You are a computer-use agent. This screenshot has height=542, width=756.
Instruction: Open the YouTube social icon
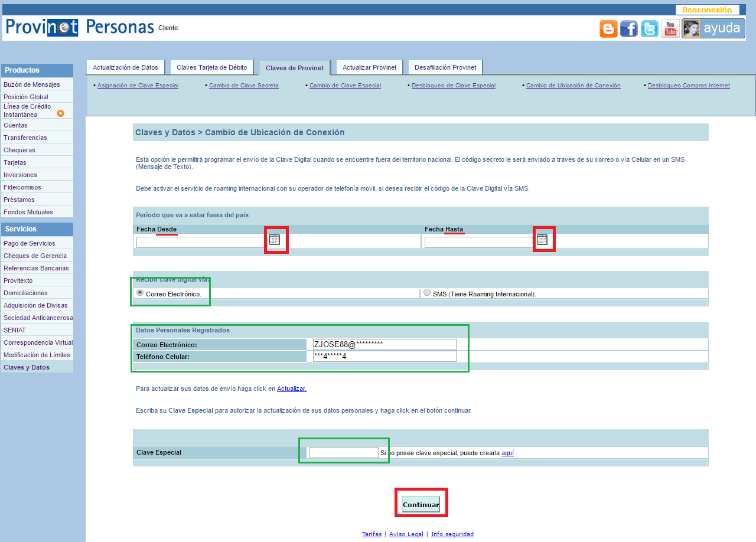(x=670, y=28)
